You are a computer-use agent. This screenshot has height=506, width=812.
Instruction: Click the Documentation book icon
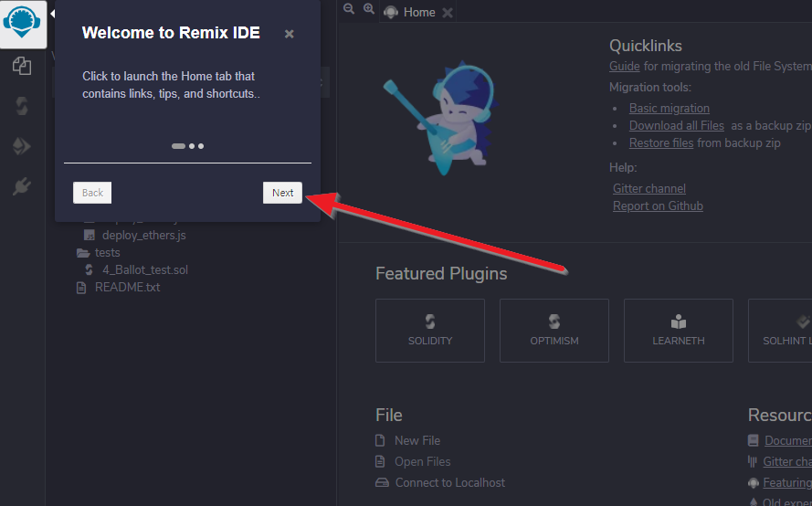(754, 441)
